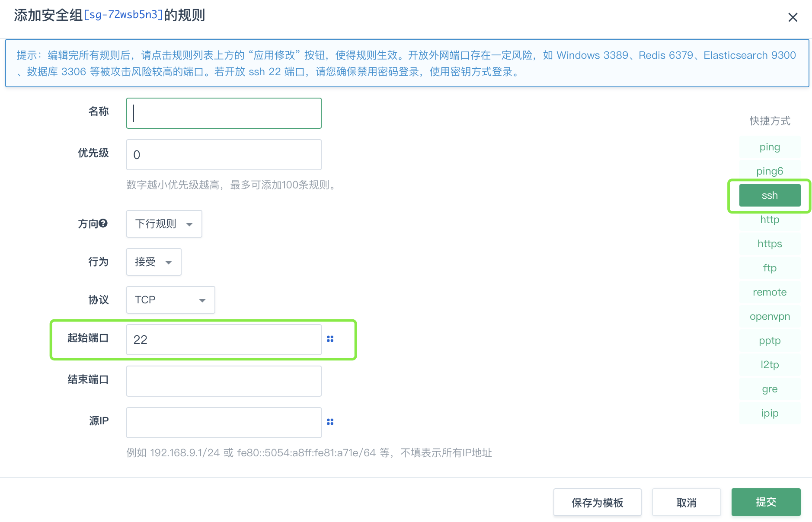Select the https shortcut

click(x=770, y=244)
